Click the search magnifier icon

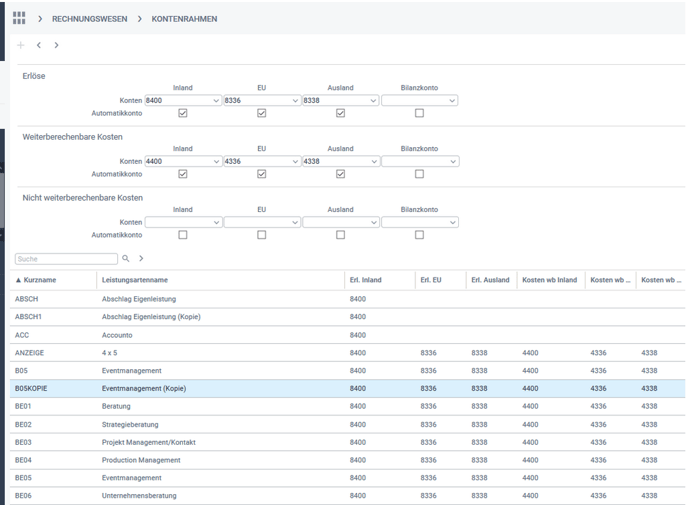point(126,259)
